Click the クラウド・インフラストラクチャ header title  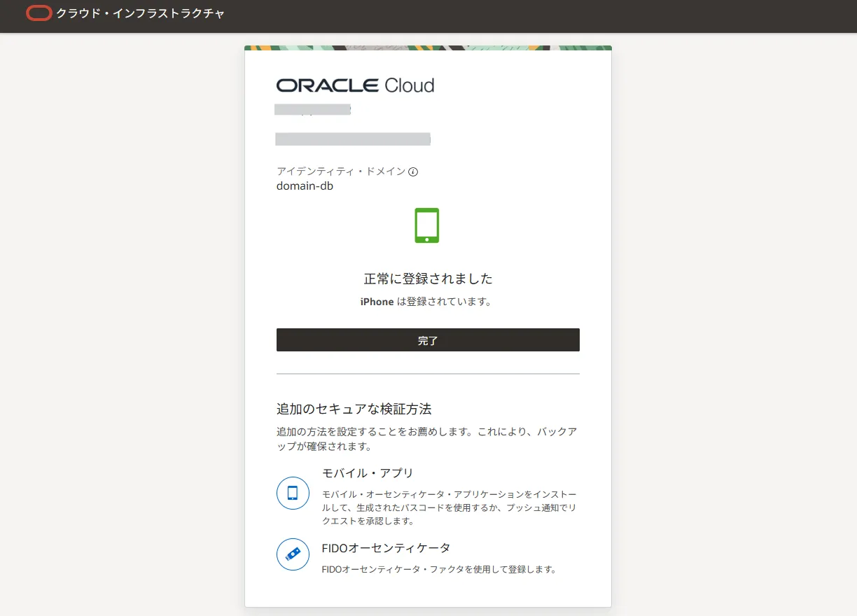click(141, 13)
